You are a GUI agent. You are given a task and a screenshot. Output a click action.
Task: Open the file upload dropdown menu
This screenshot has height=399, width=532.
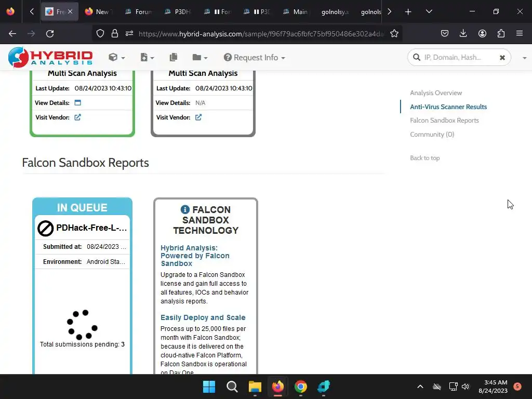click(x=147, y=57)
